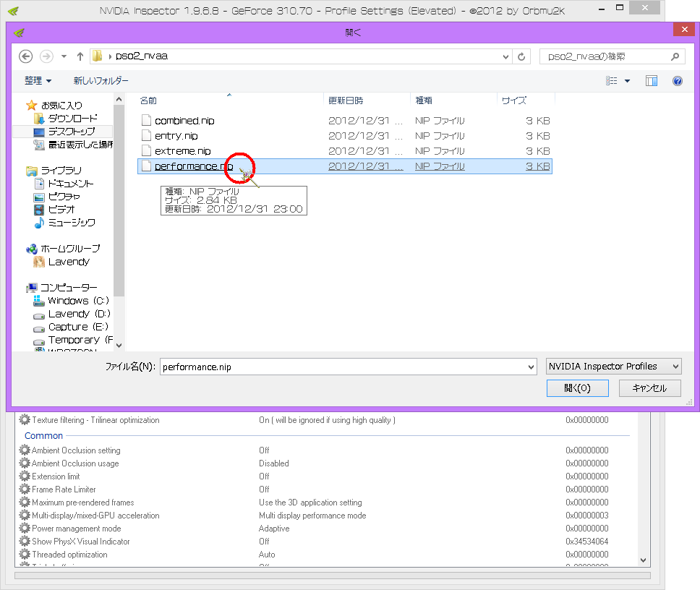Select the performance.nip file
Image resolution: width=700 pixels, height=590 pixels.
tap(345, 166)
